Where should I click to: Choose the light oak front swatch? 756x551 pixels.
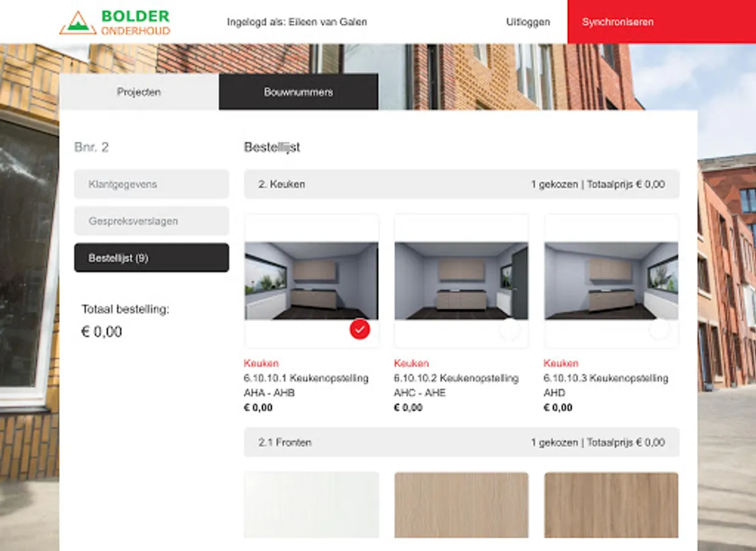pyautogui.click(x=462, y=505)
